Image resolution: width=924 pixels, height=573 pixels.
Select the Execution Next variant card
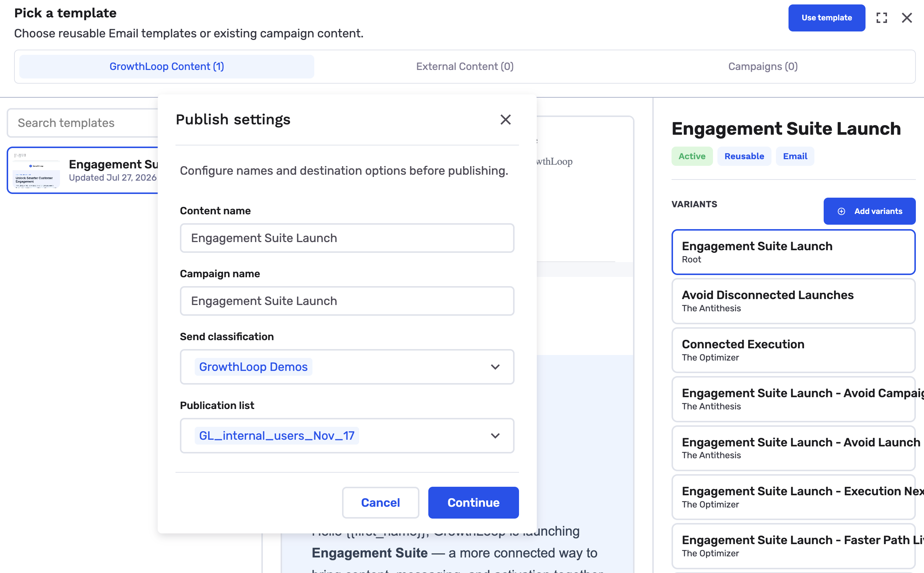pyautogui.click(x=793, y=497)
